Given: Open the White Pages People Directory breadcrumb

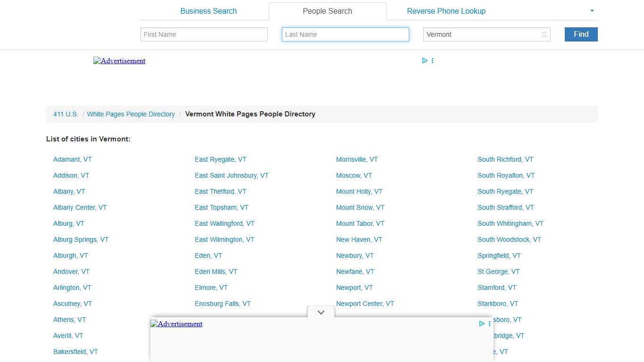Looking at the screenshot, I should pyautogui.click(x=131, y=114).
